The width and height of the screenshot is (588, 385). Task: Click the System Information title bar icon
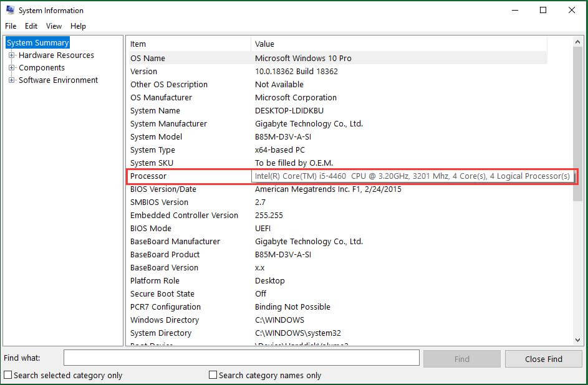coord(11,10)
